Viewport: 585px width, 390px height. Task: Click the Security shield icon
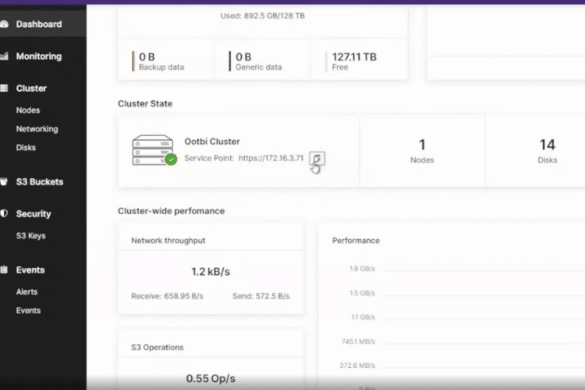[4, 213]
